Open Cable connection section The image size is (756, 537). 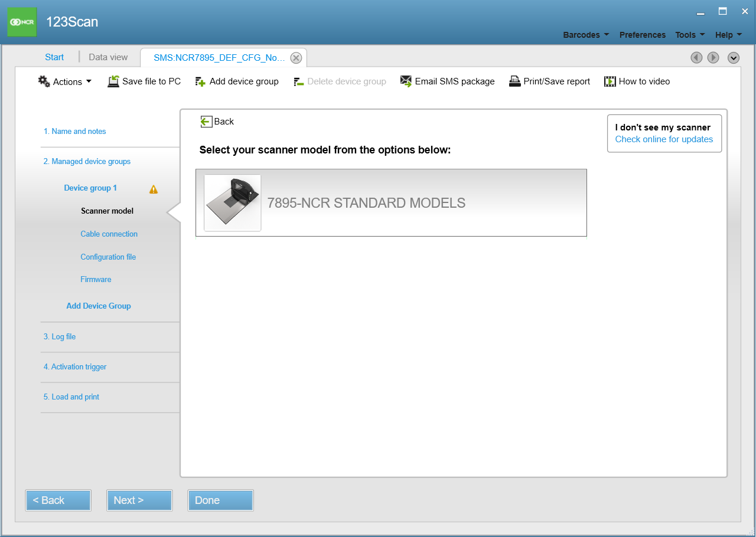coord(109,234)
